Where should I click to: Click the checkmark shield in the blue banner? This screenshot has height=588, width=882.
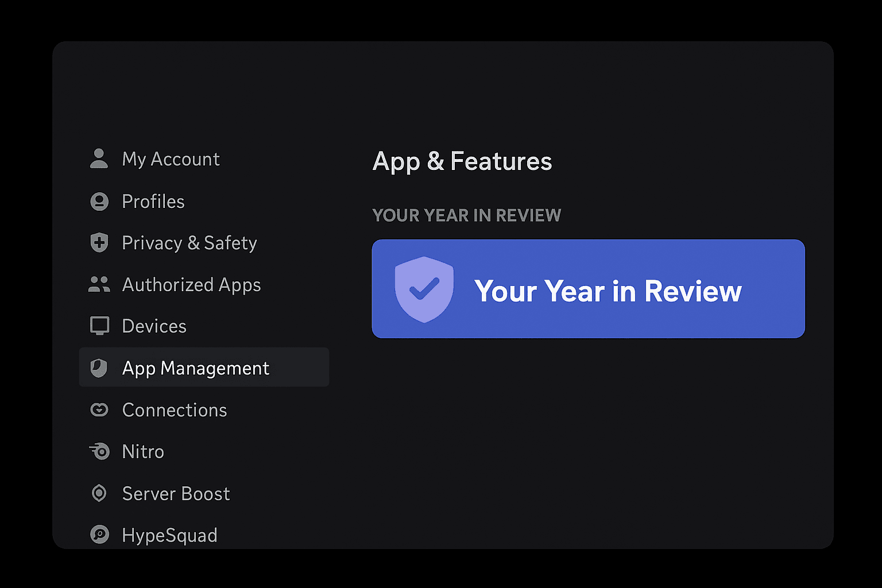[424, 289]
